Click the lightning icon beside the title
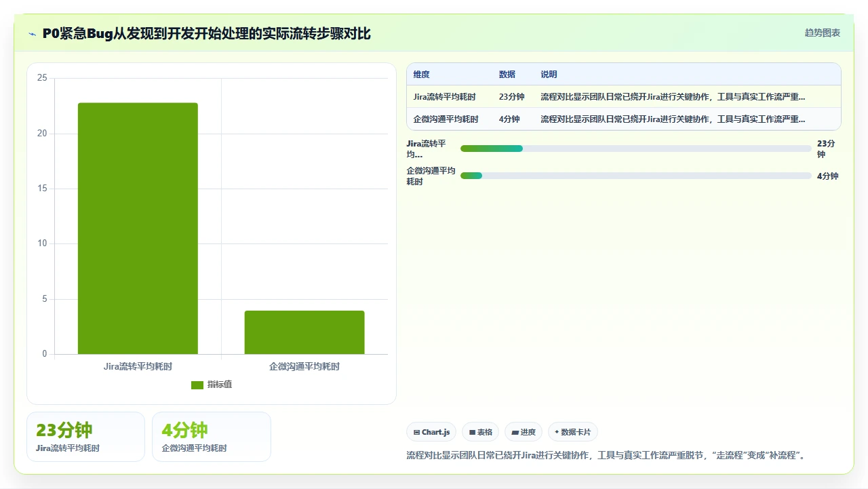The height and width of the screenshot is (489, 868). coord(33,33)
